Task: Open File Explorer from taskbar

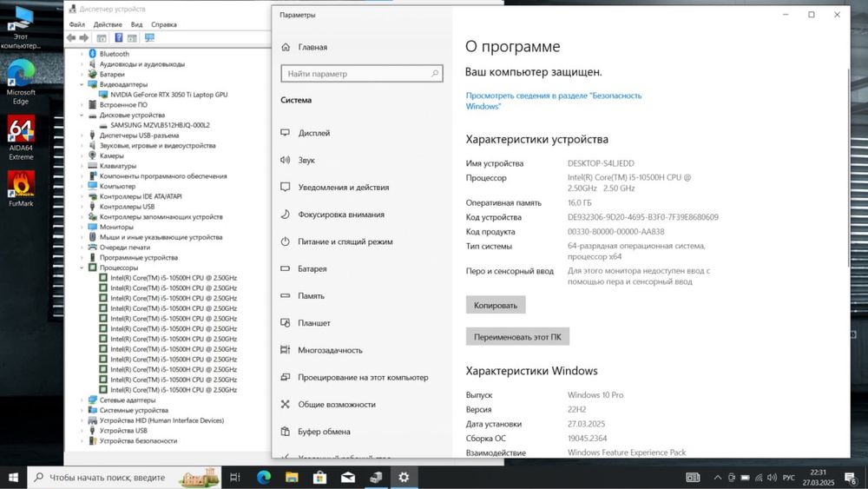Action: [292, 478]
